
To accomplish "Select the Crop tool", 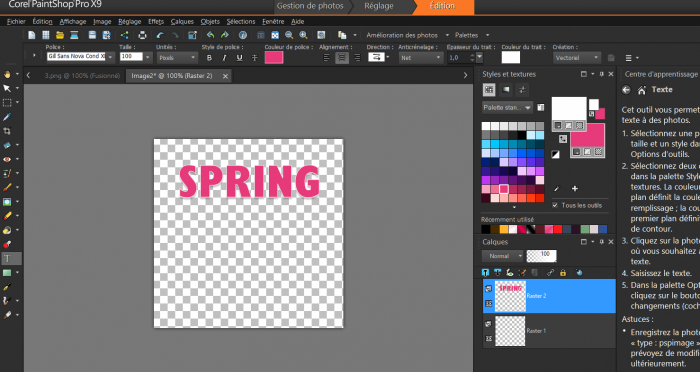I will [x=7, y=131].
